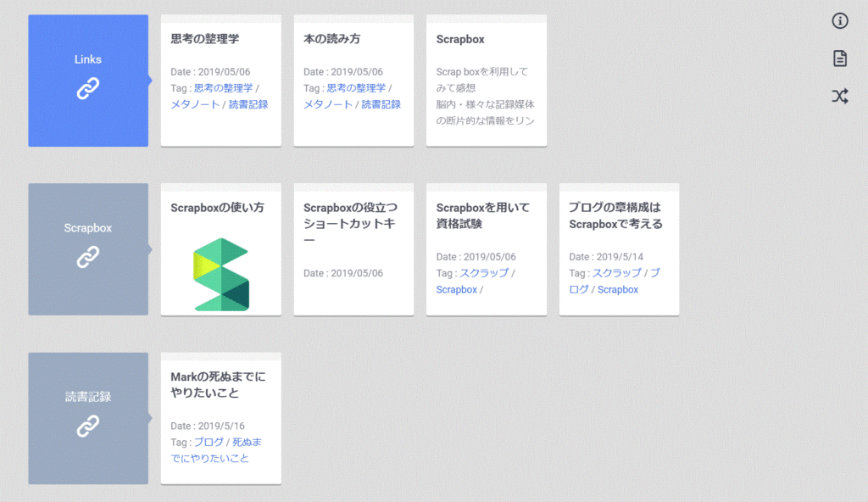Click the green Scrapbox logo image
The width and height of the screenshot is (868, 502).
(220, 274)
